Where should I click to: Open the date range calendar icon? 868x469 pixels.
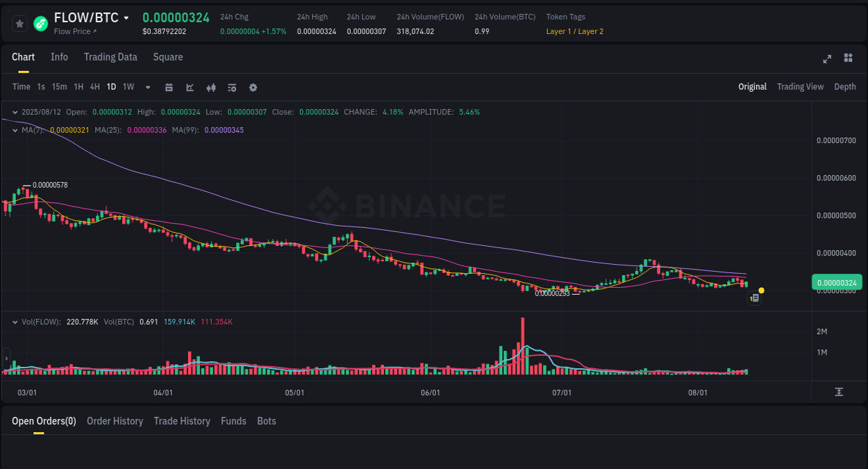click(x=169, y=88)
